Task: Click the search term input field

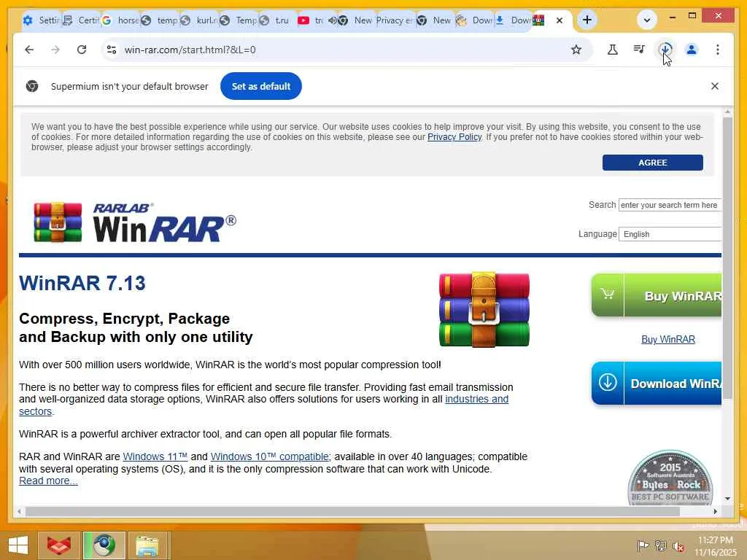Action: coord(670,205)
